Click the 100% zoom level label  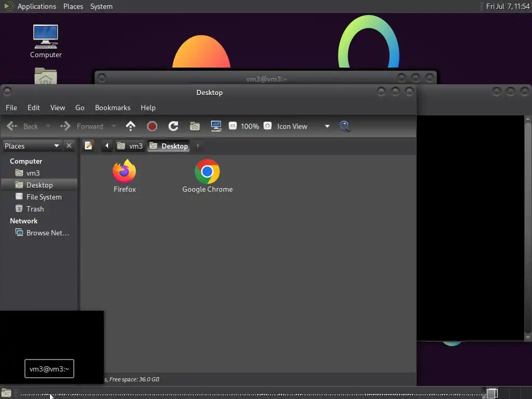(x=250, y=126)
